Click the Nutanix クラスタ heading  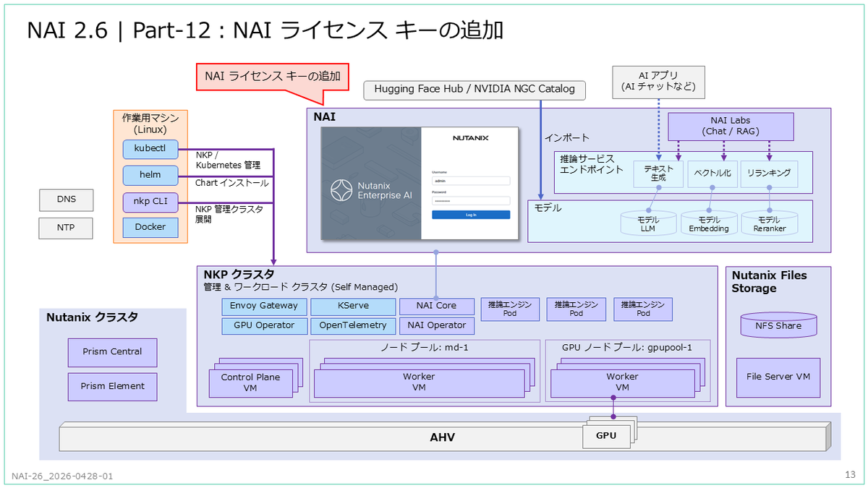pyautogui.click(x=93, y=317)
